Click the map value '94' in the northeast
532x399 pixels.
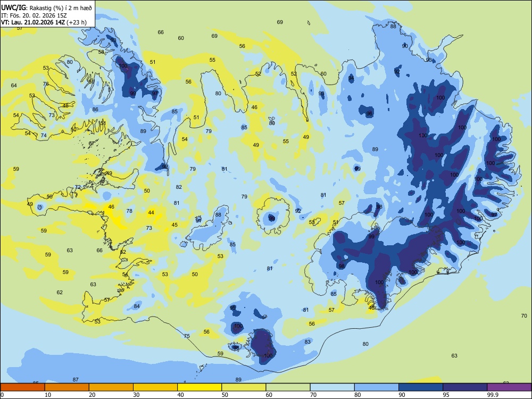(x=351, y=78)
